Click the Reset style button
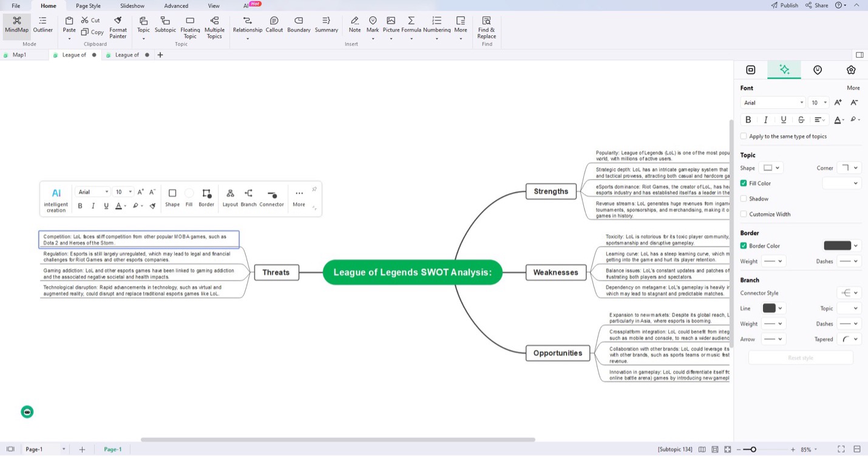The image size is (868, 458). tap(800, 358)
